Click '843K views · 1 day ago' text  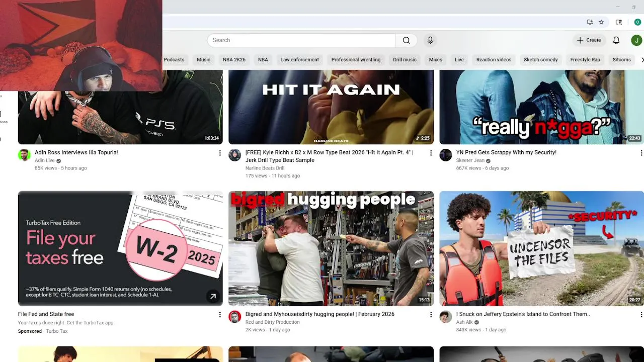(x=481, y=330)
